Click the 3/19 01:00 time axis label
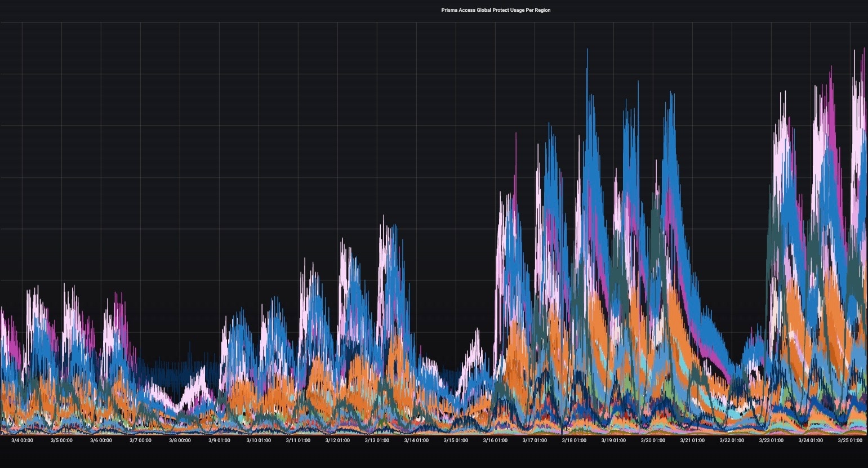The height and width of the screenshot is (468, 868). point(613,440)
